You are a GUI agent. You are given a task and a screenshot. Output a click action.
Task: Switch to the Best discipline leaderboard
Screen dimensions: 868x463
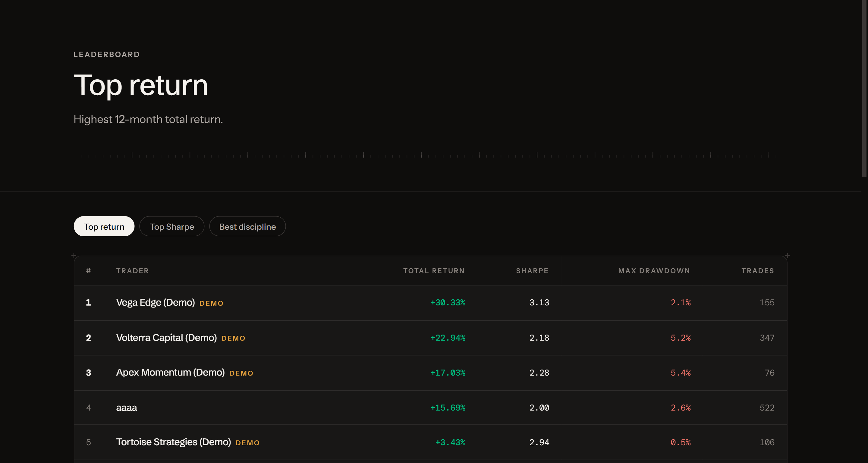(x=247, y=226)
